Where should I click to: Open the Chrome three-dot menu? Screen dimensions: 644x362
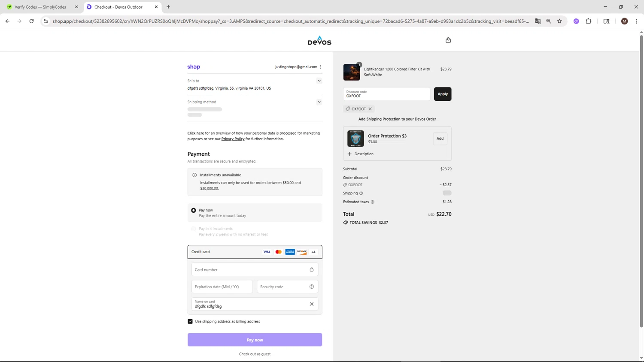[x=637, y=21]
